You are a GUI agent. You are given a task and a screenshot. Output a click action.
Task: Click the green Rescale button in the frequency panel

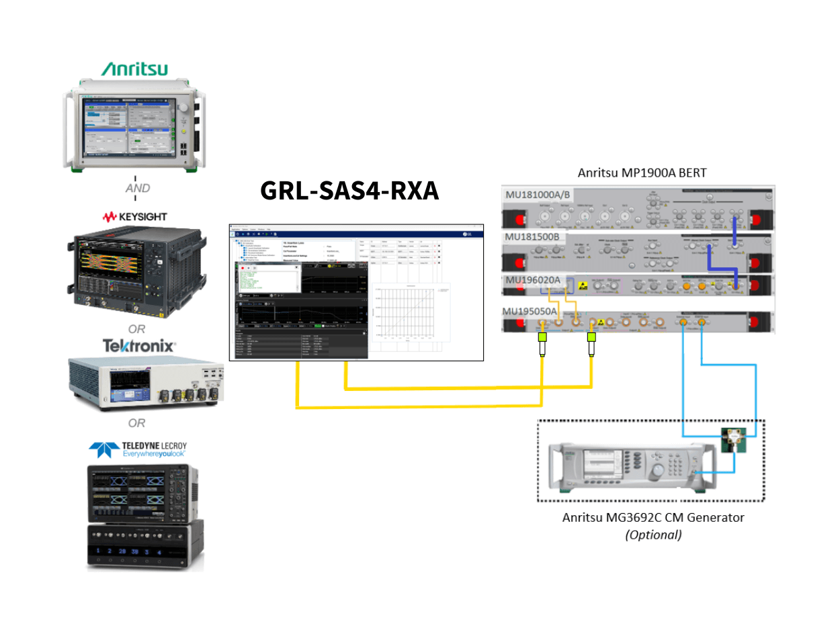pyautogui.click(x=318, y=326)
